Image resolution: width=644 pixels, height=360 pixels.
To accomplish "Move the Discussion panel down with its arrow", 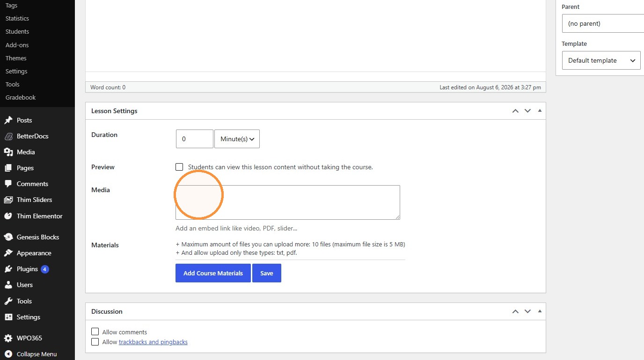I will (x=527, y=311).
